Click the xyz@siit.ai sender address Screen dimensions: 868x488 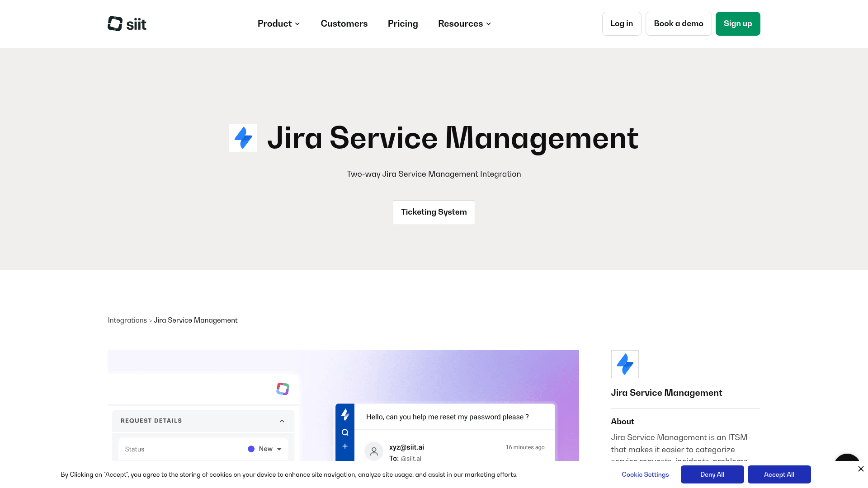406,447
